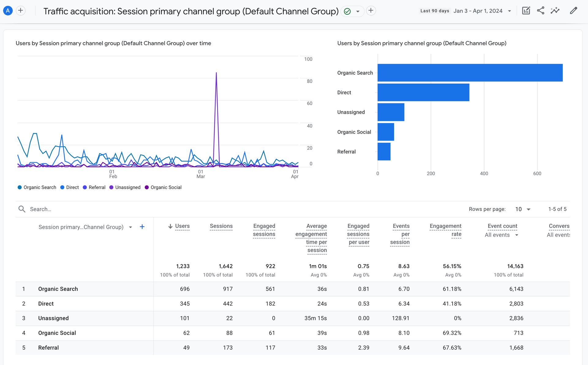Screen dimensions: 588x365
Task: Open the Jan 3 - Apr 1 date range dropdown
Action: click(482, 11)
